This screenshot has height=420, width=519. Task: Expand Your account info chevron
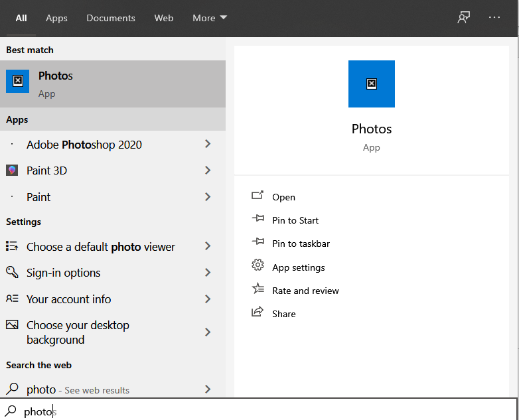pyautogui.click(x=208, y=299)
